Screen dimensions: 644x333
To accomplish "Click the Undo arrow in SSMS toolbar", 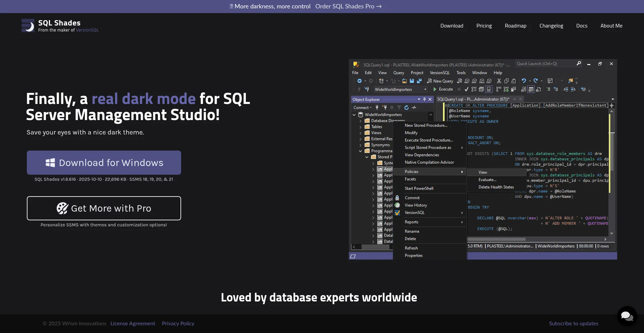I will (524, 81).
